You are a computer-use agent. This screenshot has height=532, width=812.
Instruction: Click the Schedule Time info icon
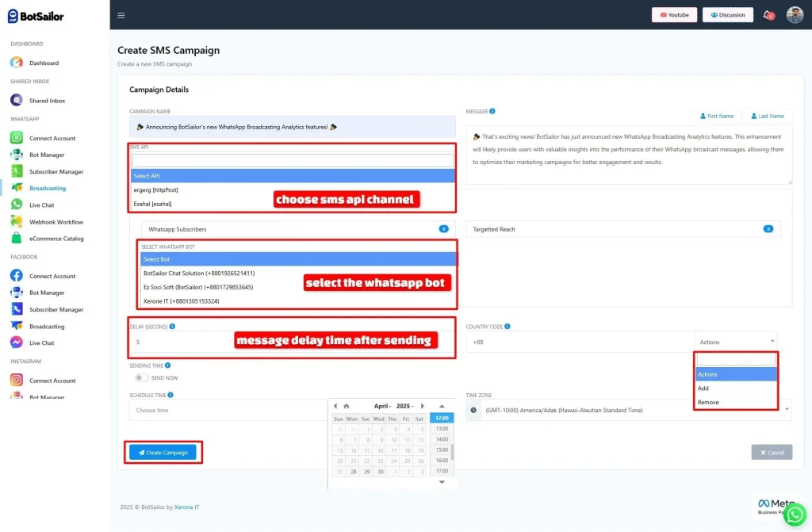170,395
